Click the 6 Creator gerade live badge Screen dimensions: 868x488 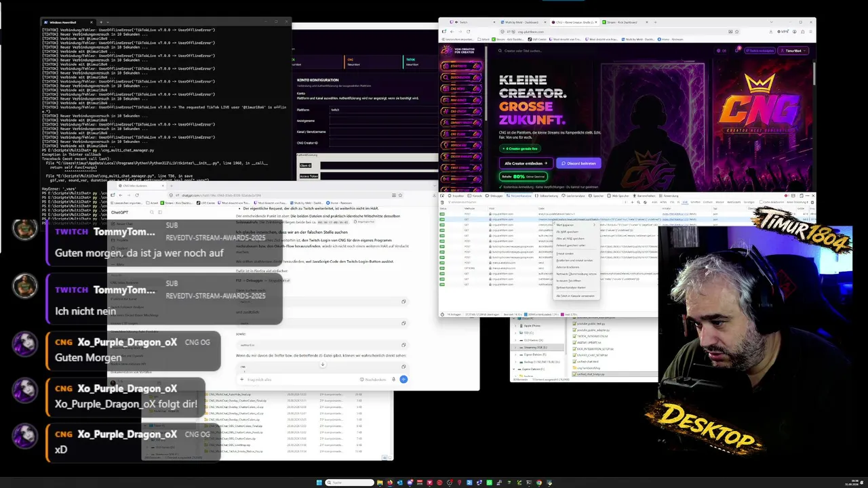tap(520, 148)
